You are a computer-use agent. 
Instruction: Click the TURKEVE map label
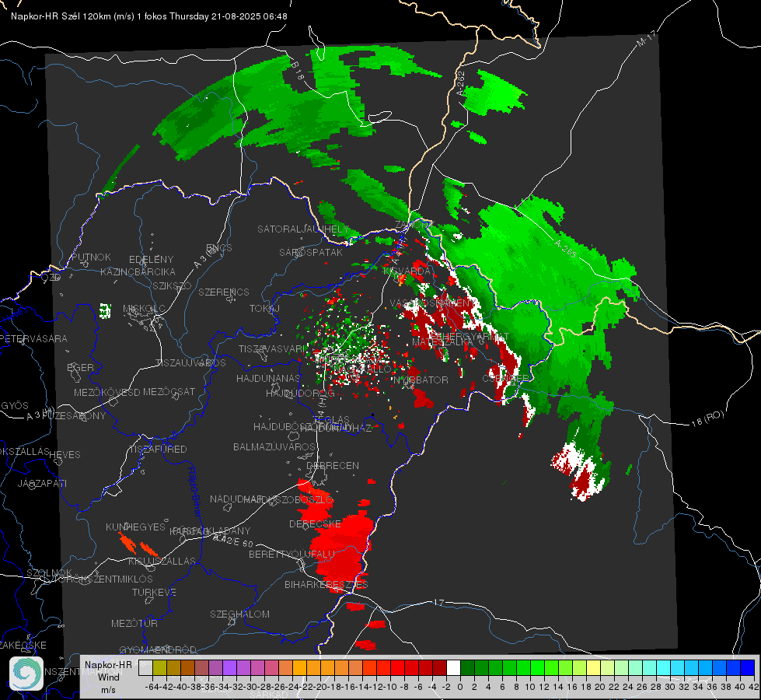pyautogui.click(x=155, y=592)
